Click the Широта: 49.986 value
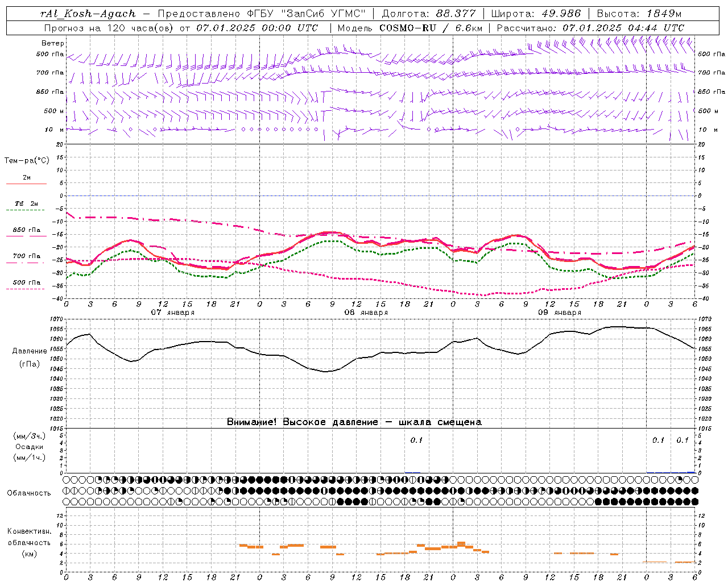728x582 pixels. point(536,14)
